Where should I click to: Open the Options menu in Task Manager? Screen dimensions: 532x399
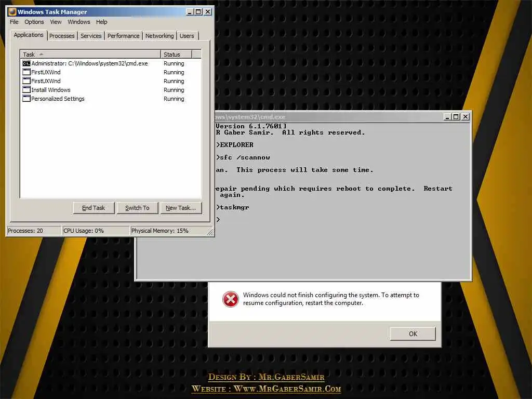click(x=34, y=22)
